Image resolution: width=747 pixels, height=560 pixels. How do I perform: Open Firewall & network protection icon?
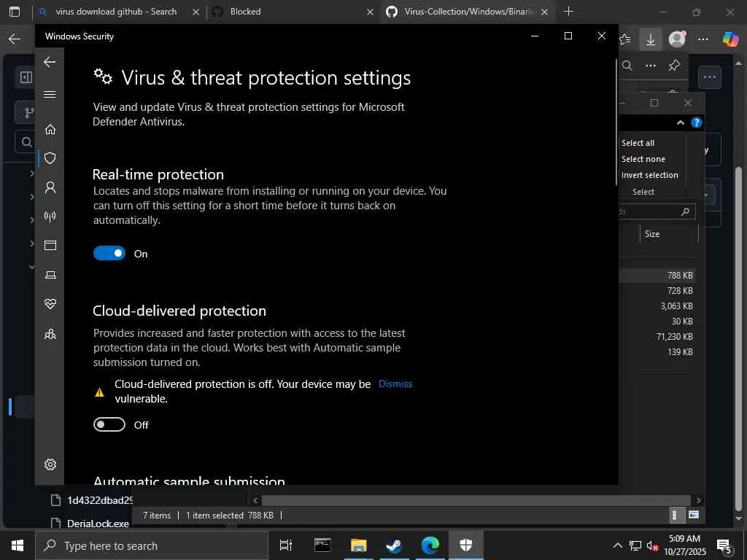coord(50,217)
